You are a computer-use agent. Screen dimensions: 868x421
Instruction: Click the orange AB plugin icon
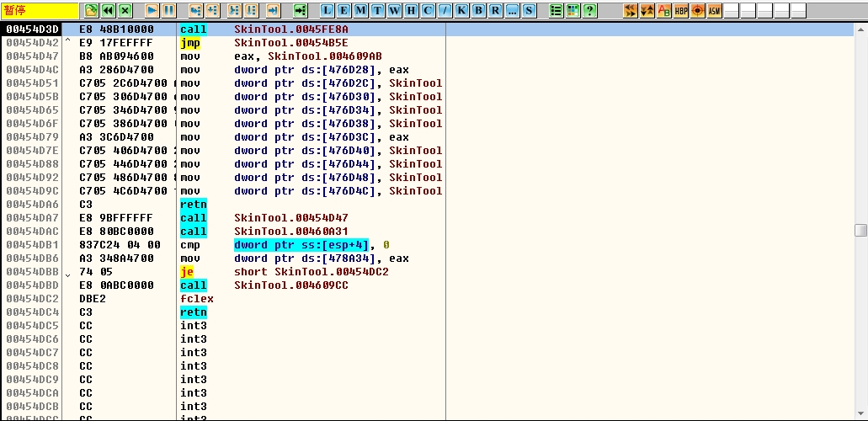[x=663, y=10]
